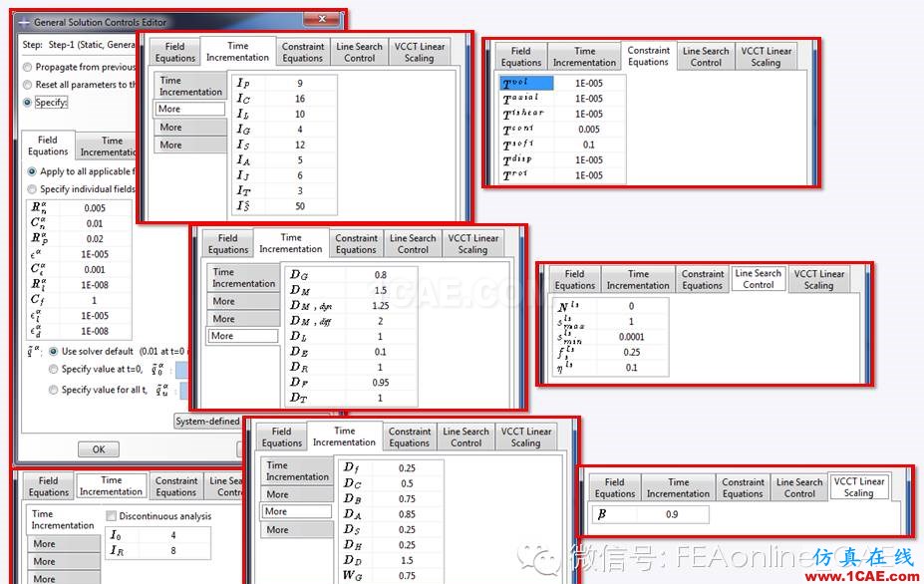Choose the Specify radio option
924x584 pixels.
point(27,103)
